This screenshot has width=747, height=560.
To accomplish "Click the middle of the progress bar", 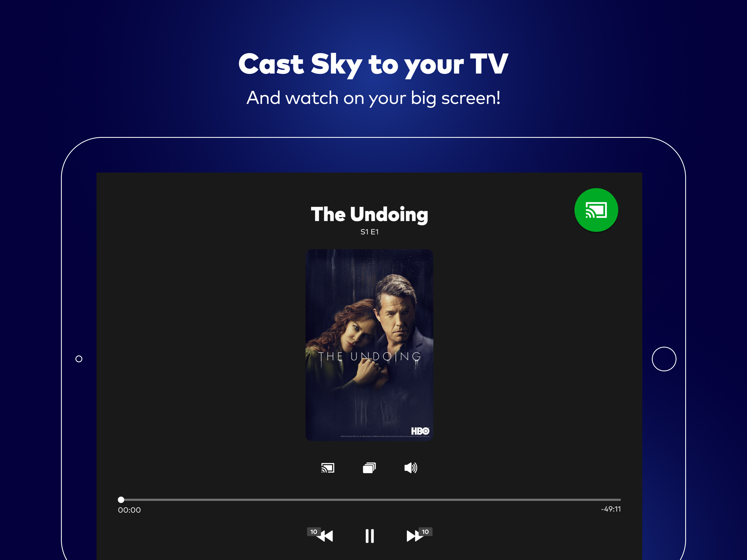I will (371, 500).
